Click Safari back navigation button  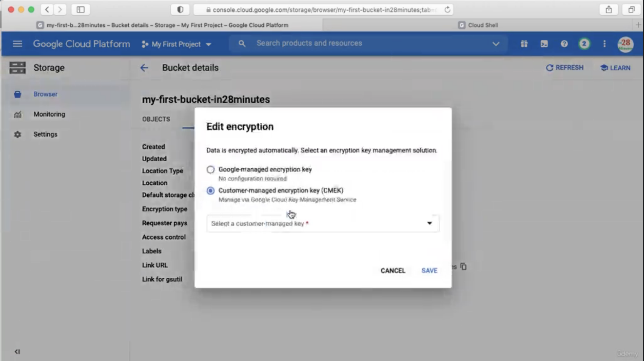pos(47,9)
